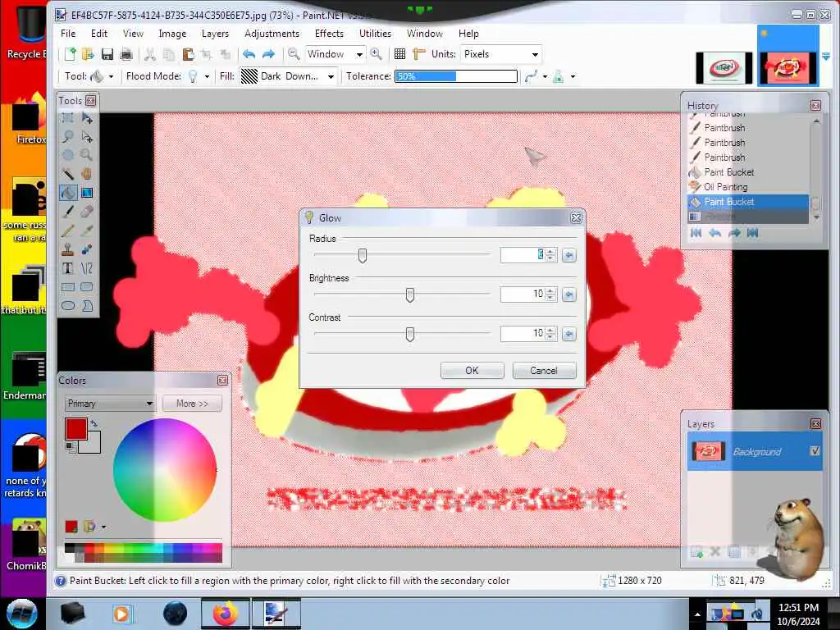Select the Lasso Select tool

[x=68, y=136]
